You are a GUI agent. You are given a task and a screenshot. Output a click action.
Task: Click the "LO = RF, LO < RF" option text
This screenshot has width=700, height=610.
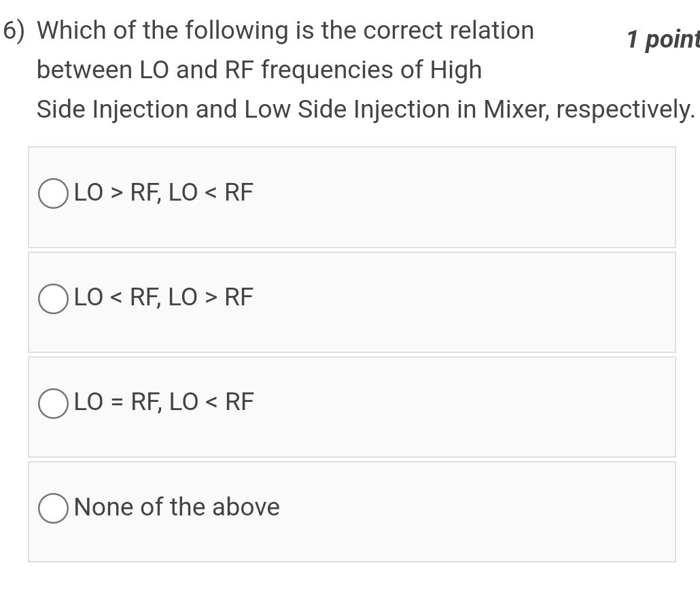point(163,402)
